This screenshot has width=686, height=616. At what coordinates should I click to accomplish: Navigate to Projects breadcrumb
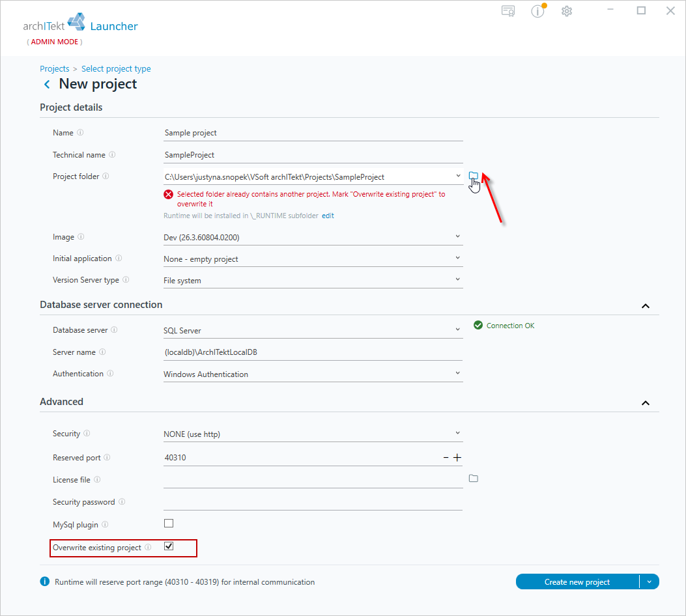(x=54, y=68)
